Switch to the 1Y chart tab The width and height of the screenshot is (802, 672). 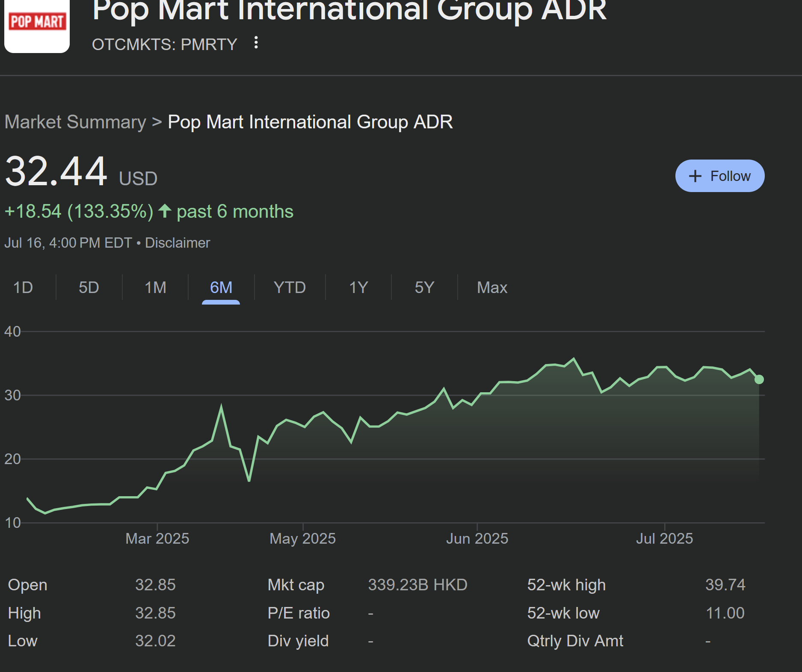(359, 287)
